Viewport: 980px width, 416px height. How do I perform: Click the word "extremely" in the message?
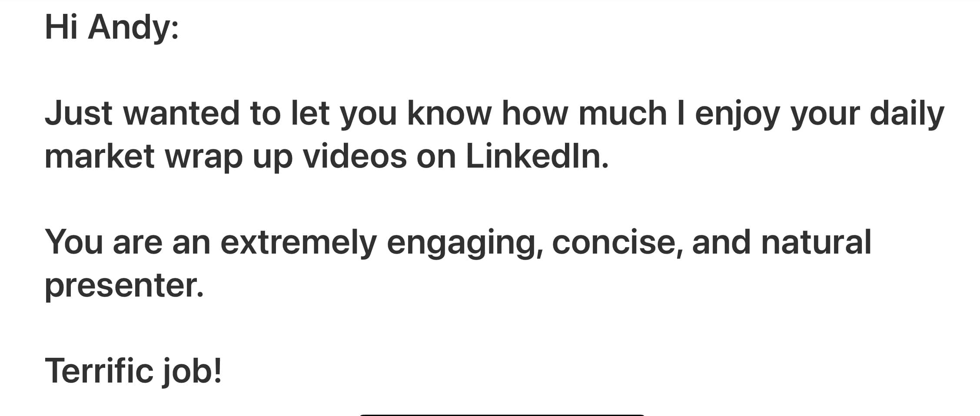[299, 243]
